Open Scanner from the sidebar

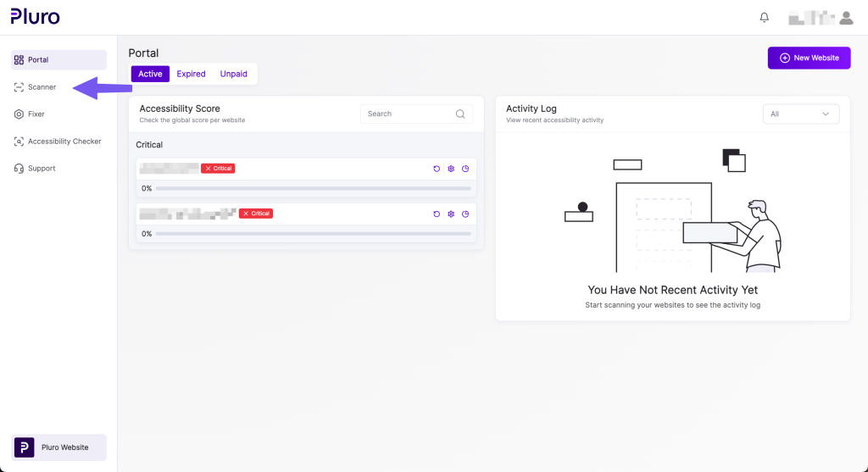[42, 87]
